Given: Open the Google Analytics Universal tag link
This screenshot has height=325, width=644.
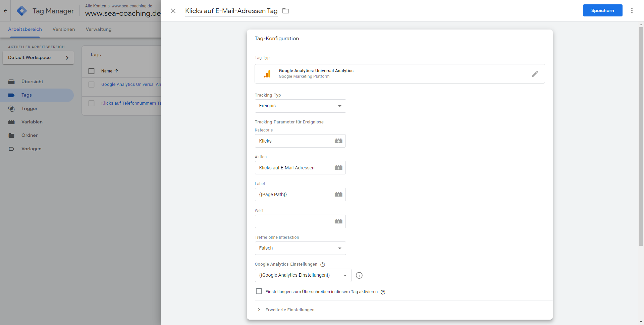Looking at the screenshot, I should point(131,85).
